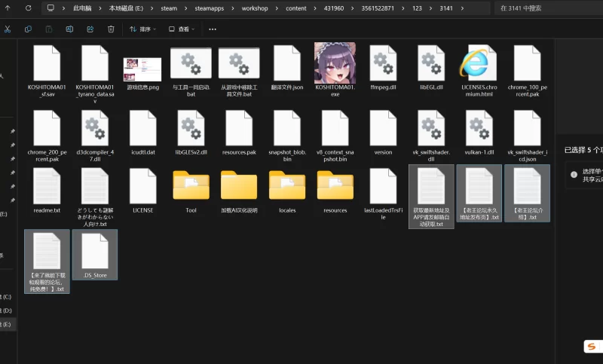The height and width of the screenshot is (364, 603).
Task: Click the Refresh button
Action: pyautogui.click(x=28, y=8)
